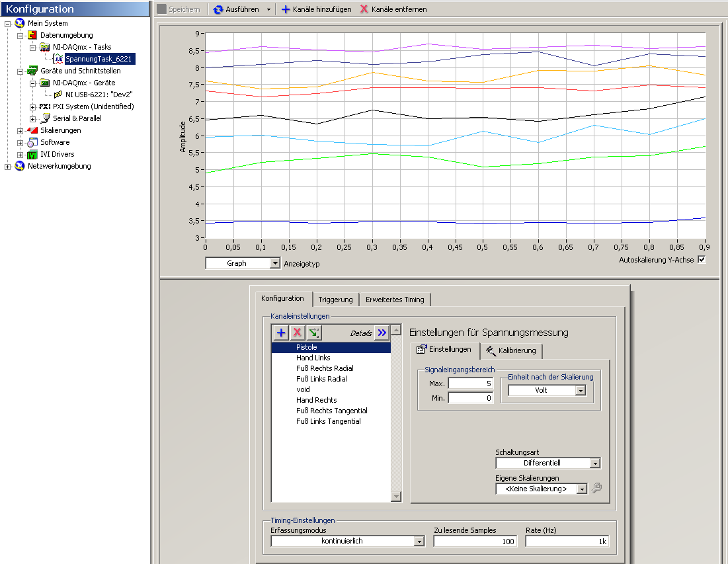This screenshot has width=728, height=564.
Task: Click Ausführen in the toolbar
Action: 237,9
